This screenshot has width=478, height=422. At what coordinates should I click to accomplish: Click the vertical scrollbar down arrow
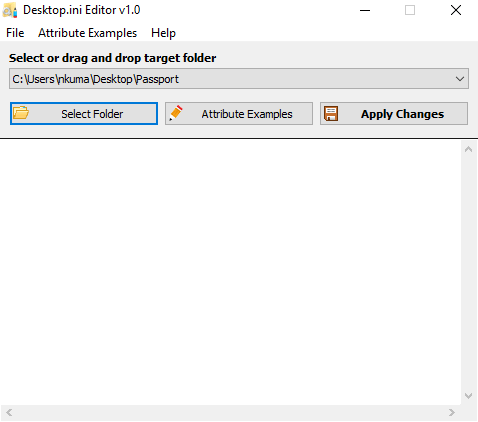click(x=468, y=396)
